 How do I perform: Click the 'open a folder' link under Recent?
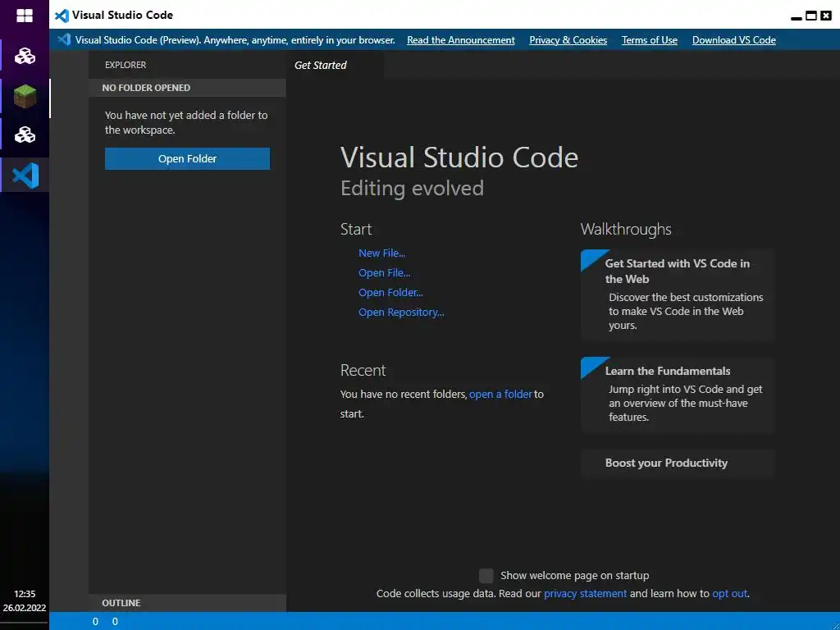[500, 395]
